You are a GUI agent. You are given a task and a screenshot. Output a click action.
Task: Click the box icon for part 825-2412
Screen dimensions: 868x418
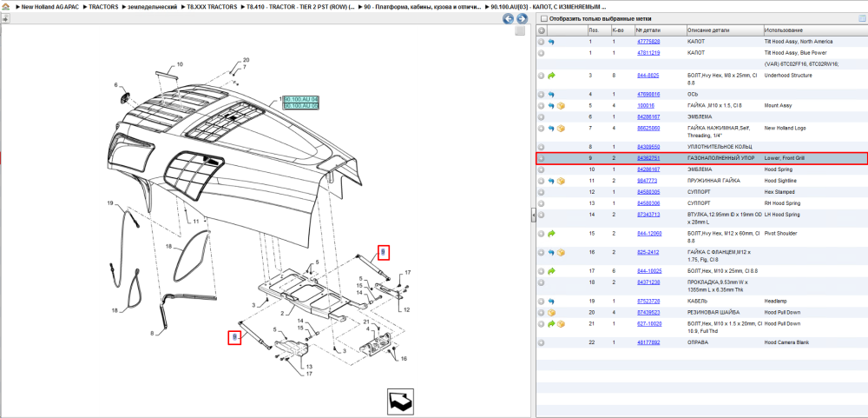[x=561, y=252]
